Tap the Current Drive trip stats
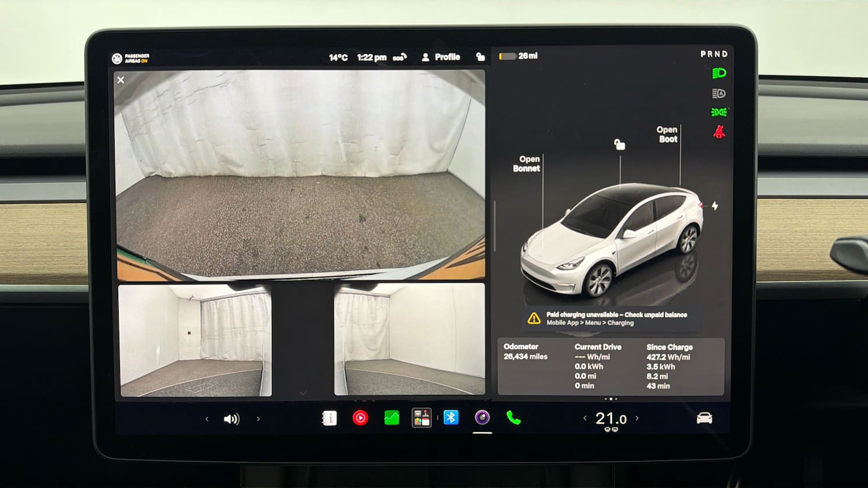The width and height of the screenshot is (868, 488). 598,366
